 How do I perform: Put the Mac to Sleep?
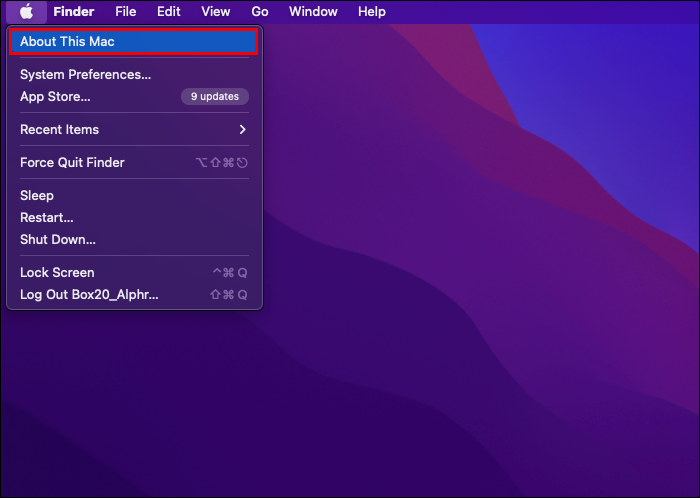(x=133, y=195)
